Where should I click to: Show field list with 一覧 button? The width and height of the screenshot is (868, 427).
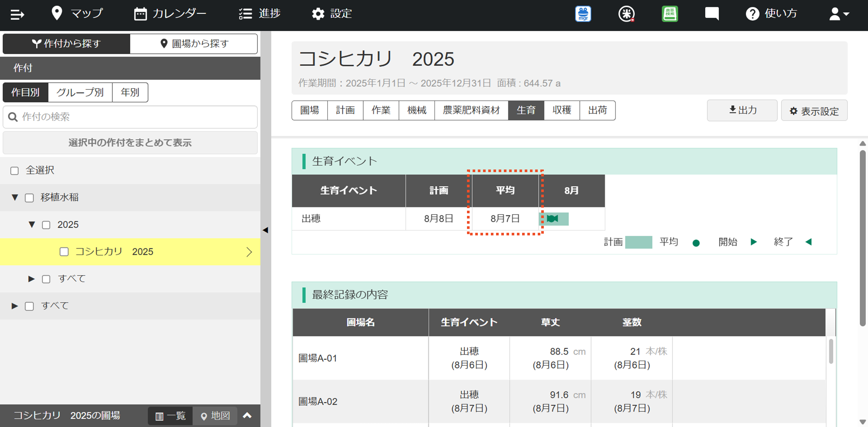[x=171, y=416]
